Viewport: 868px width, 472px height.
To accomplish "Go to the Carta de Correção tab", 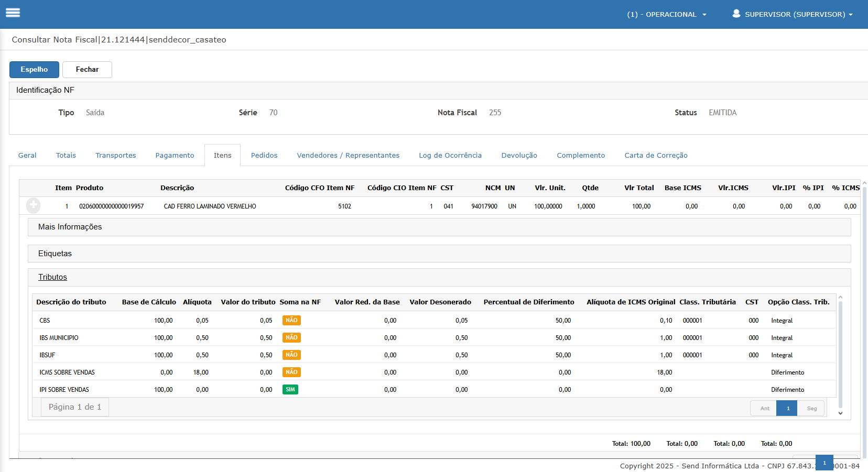I will [656, 156].
